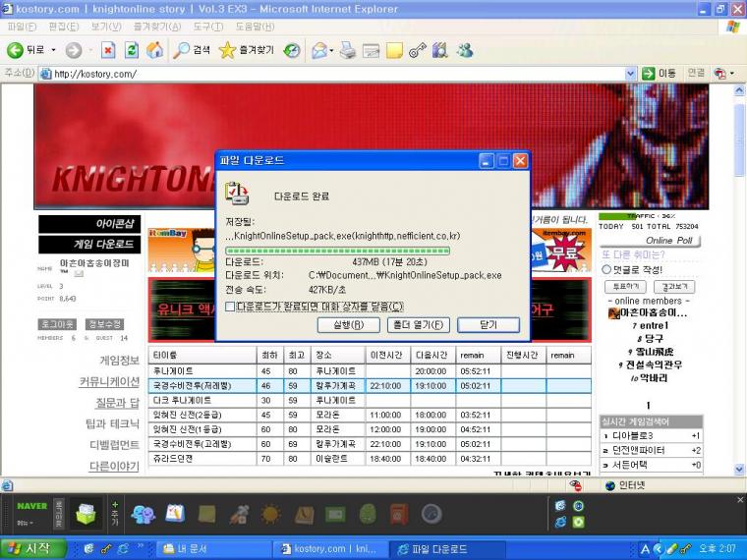
Task: Open the 디벨럽먼트 navigation link
Action: pyautogui.click(x=114, y=445)
